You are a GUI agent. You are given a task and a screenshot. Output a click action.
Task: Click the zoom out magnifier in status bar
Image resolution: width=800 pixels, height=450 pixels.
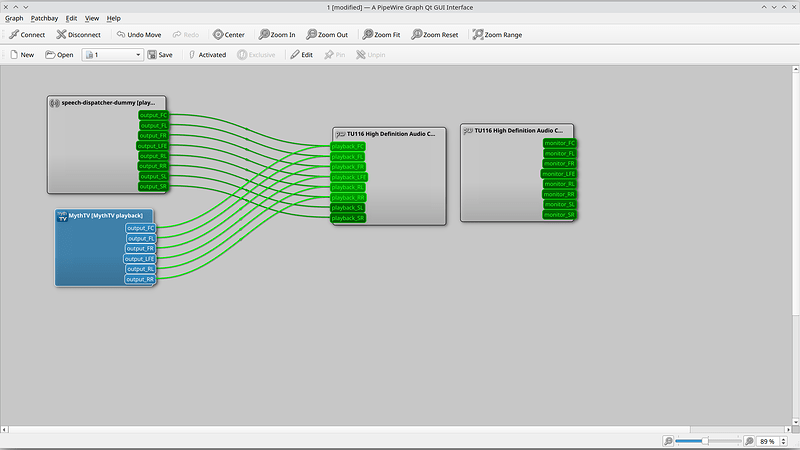pos(668,441)
